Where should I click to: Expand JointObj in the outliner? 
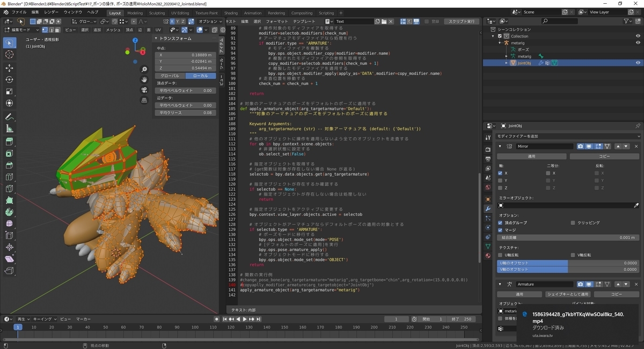[x=506, y=63]
